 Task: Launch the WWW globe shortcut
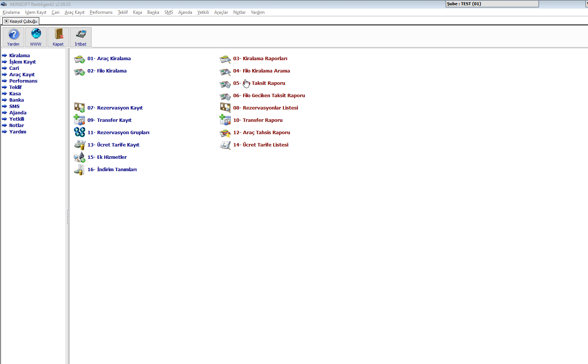[36, 37]
